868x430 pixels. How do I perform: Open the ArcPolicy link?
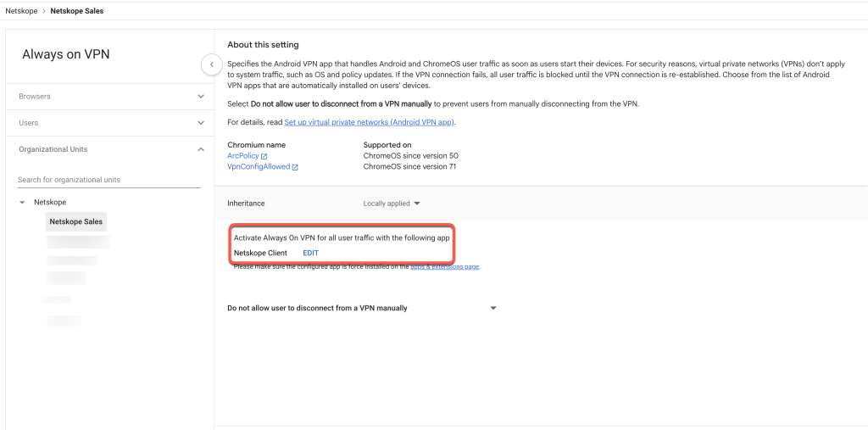(243, 156)
